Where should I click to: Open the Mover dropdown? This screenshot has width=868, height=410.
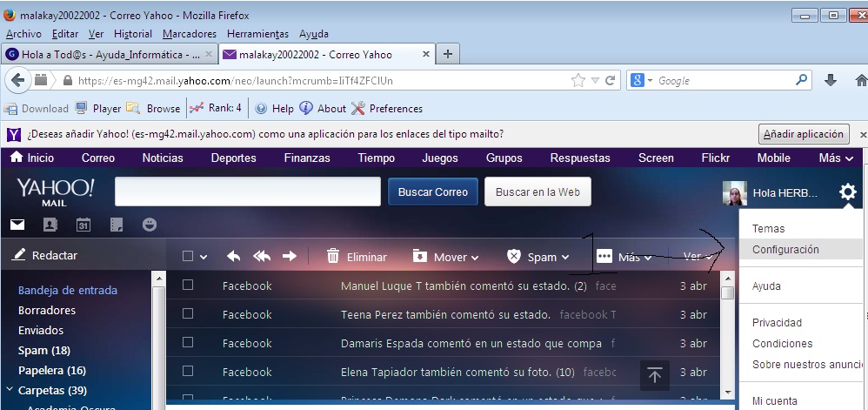tap(445, 257)
